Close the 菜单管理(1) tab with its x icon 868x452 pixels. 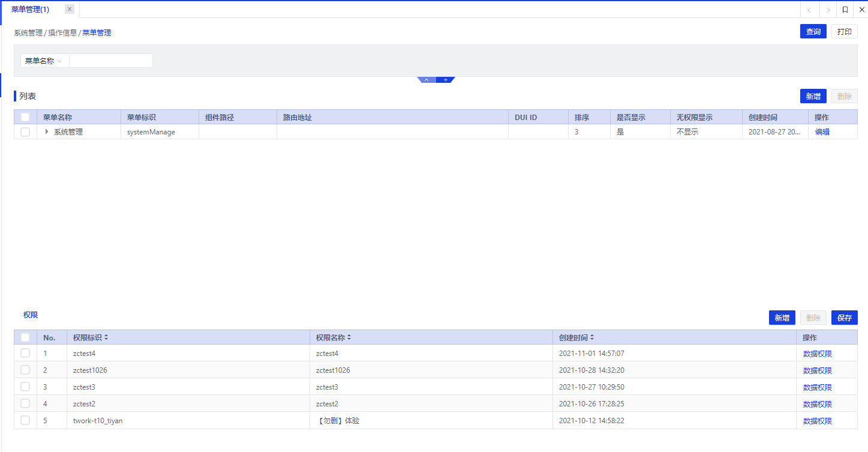[x=70, y=9]
